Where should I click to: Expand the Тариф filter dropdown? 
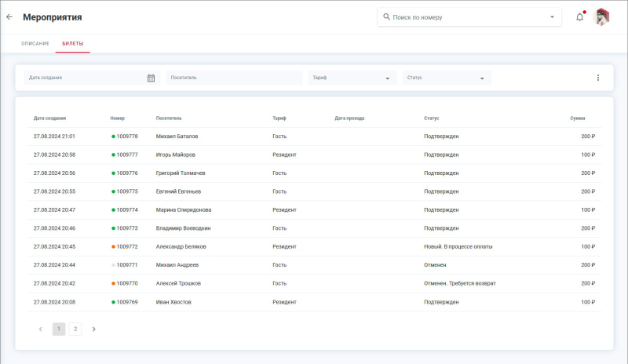point(387,78)
